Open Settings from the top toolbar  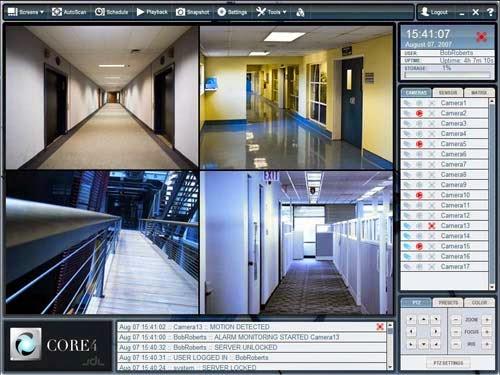point(232,12)
